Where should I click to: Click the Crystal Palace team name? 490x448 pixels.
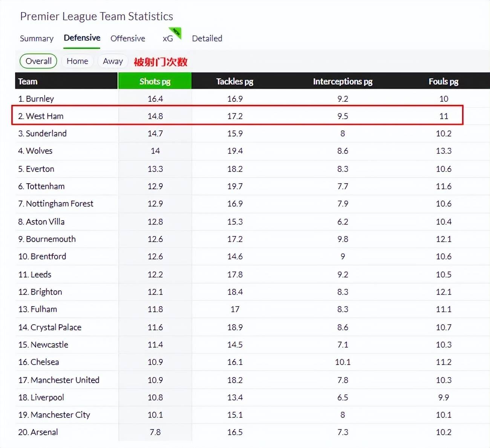56,327
